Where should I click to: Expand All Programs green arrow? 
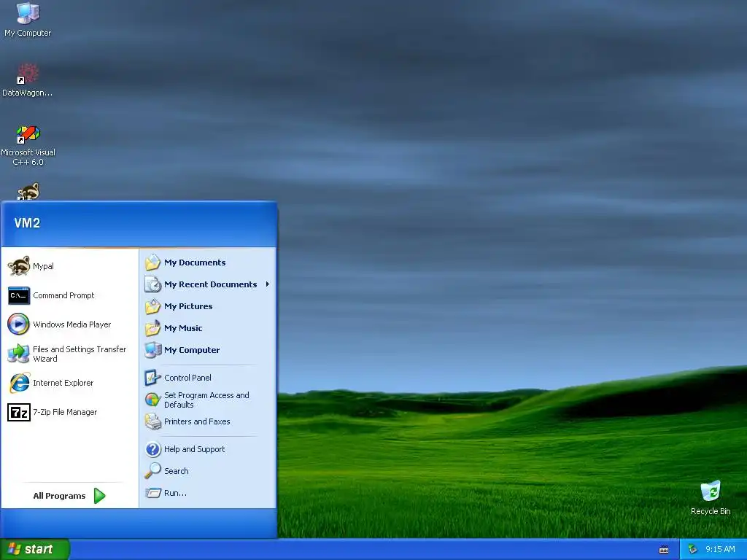pos(99,496)
